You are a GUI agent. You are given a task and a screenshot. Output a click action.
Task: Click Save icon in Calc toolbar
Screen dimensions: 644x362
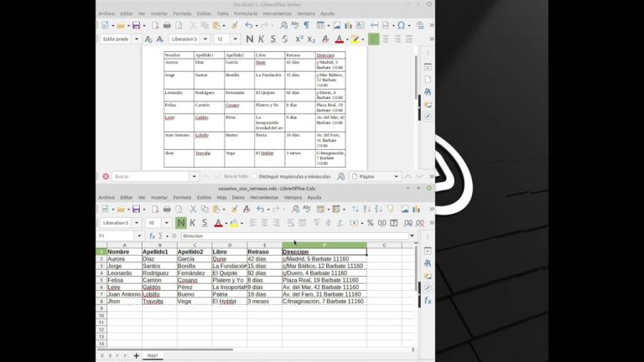[137, 209]
